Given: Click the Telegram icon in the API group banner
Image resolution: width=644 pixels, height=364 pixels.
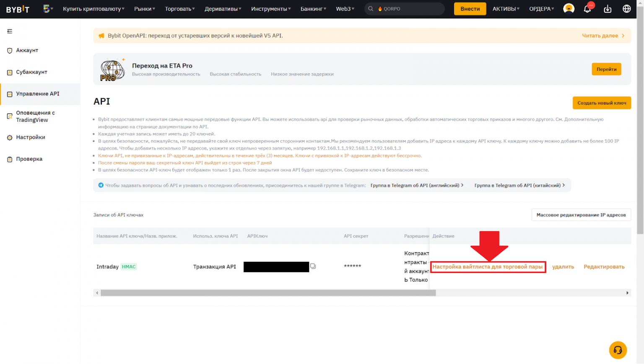Looking at the screenshot, I should coord(101,185).
